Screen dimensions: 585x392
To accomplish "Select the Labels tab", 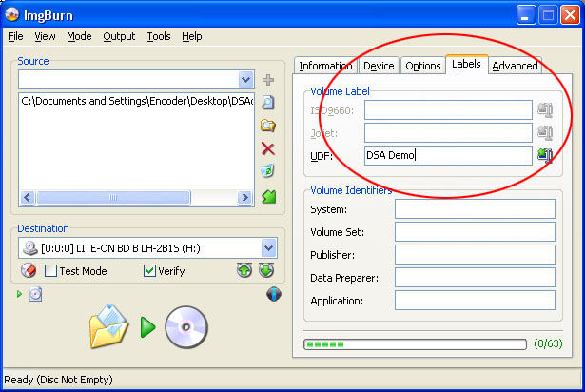I will pos(466,64).
